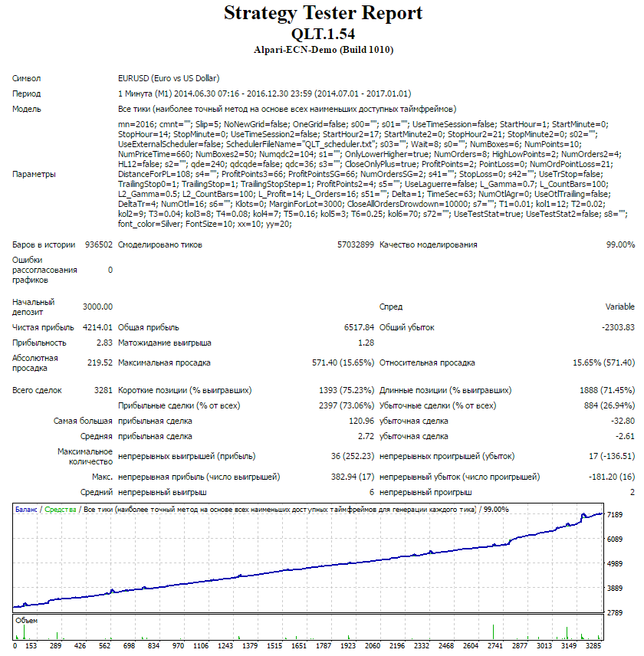Click net profit value '4214.01'
Viewport: 644px width, 656px height.
coord(97,327)
